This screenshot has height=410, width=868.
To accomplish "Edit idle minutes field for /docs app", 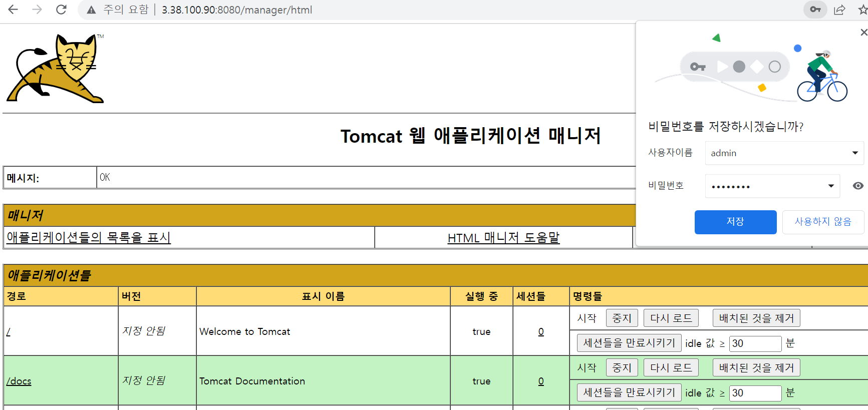I will [755, 393].
